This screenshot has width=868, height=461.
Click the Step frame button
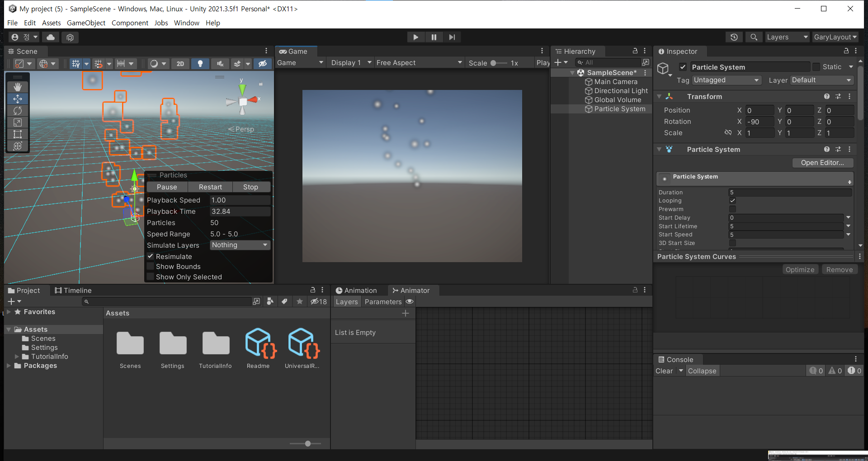(x=452, y=37)
